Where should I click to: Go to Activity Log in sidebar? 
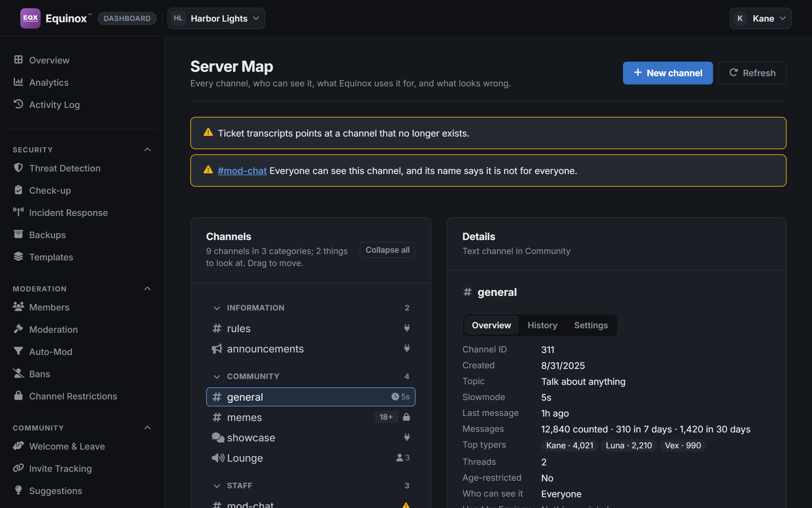point(54,104)
